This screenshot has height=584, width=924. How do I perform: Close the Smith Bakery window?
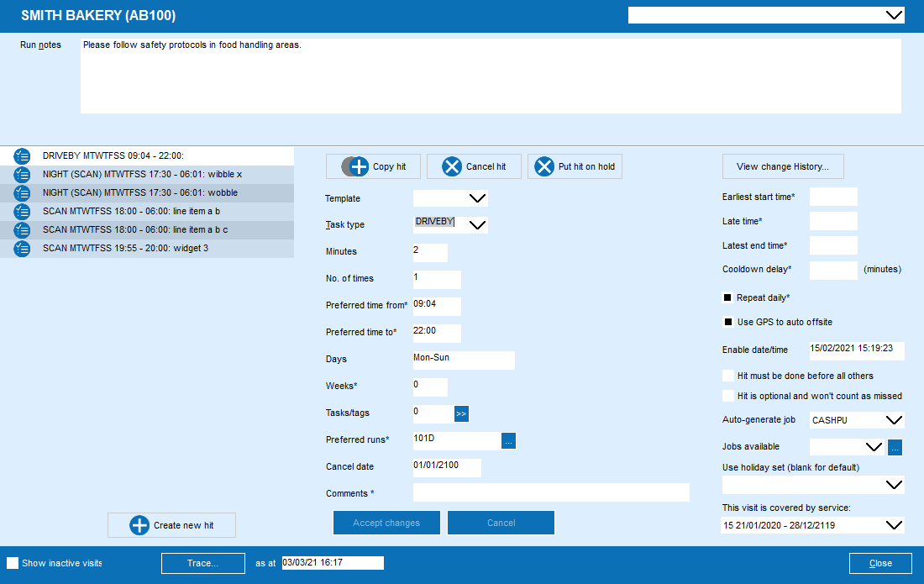click(x=880, y=563)
